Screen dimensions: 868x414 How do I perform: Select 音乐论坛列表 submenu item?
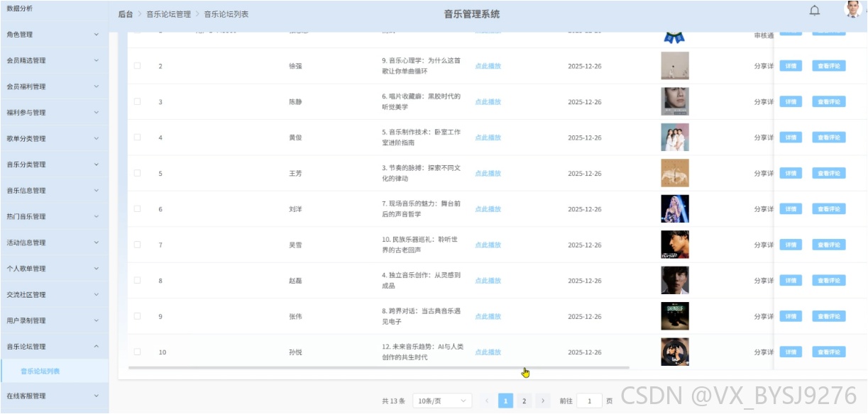(54, 371)
